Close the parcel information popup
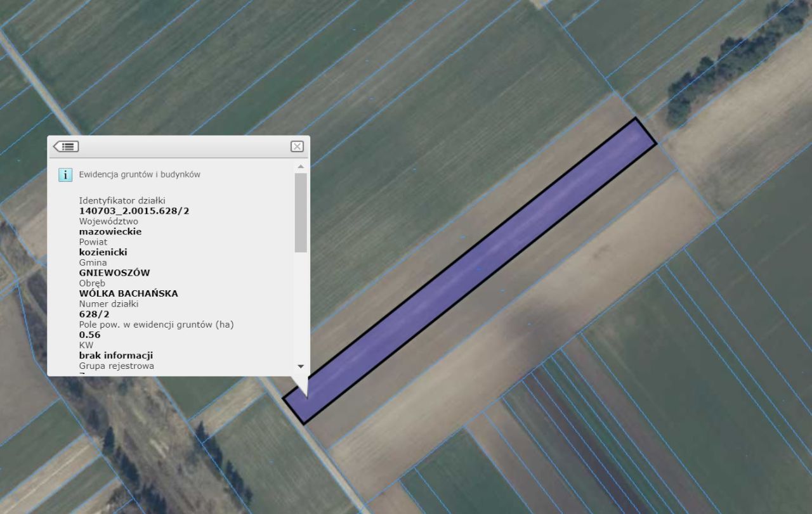The image size is (812, 514). coord(297,146)
